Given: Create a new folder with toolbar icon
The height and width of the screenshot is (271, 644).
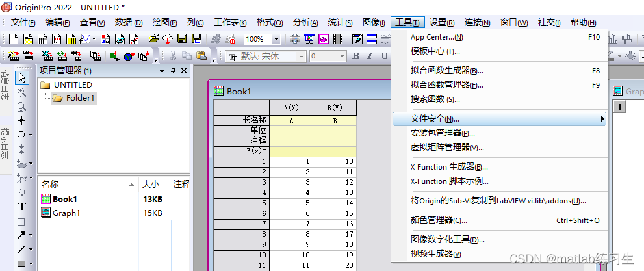Looking at the screenshot, I should [x=28, y=40].
